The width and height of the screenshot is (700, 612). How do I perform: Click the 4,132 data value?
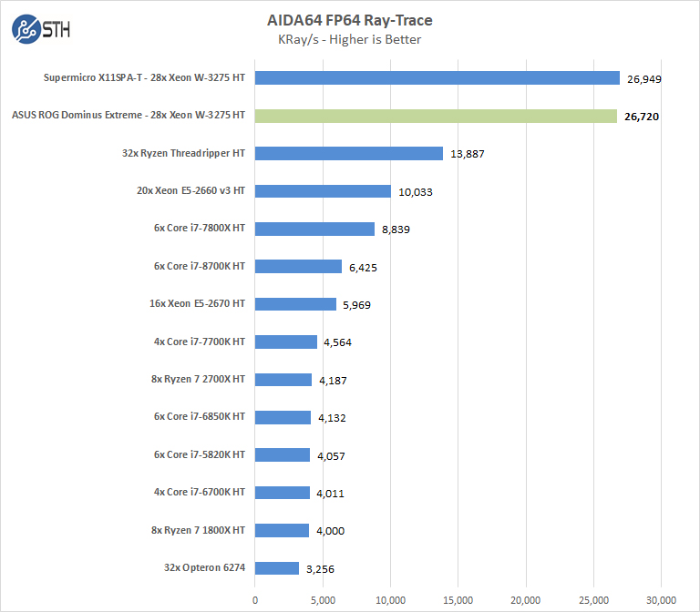(x=332, y=418)
